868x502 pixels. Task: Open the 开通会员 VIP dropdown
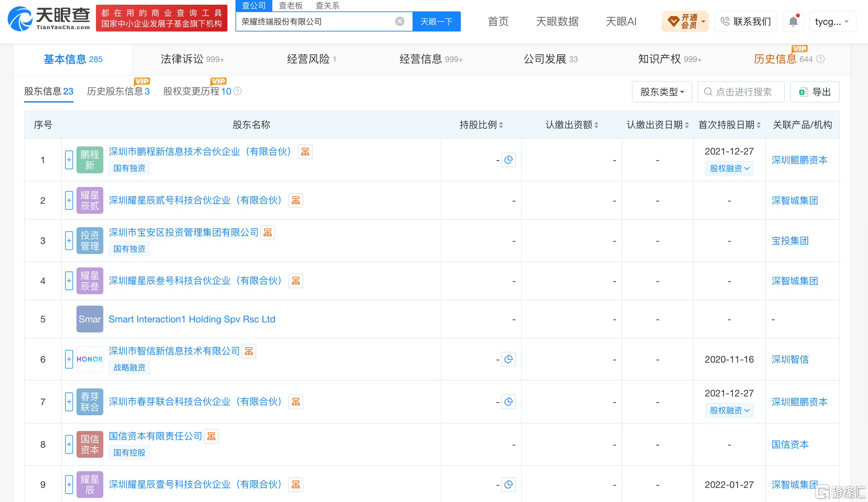tap(685, 21)
